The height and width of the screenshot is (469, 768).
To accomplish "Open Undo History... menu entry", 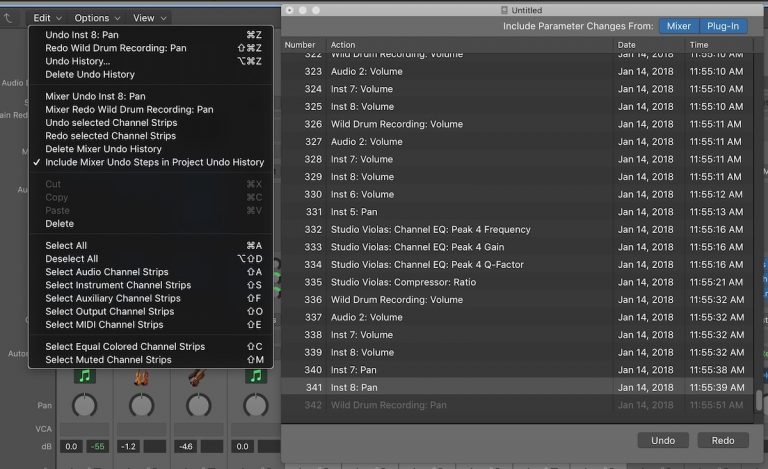I will 149,61.
